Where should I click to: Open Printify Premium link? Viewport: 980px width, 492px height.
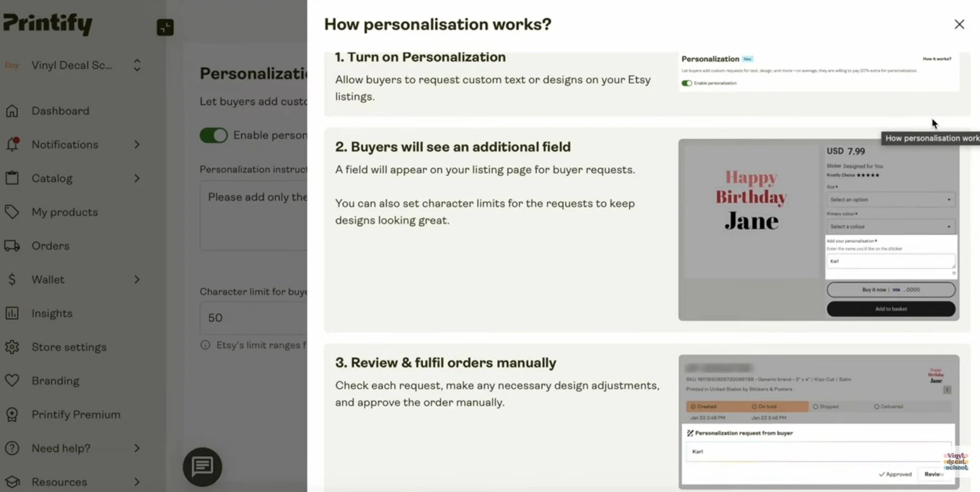point(76,414)
